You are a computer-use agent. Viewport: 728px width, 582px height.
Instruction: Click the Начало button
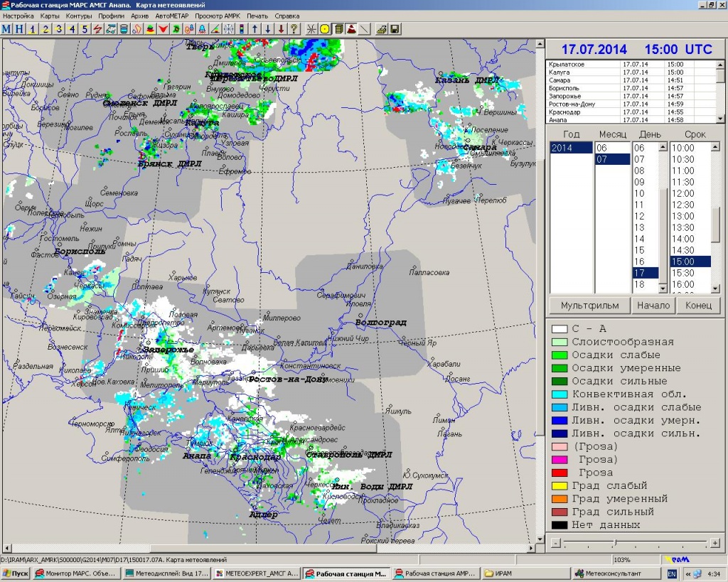[x=653, y=306]
